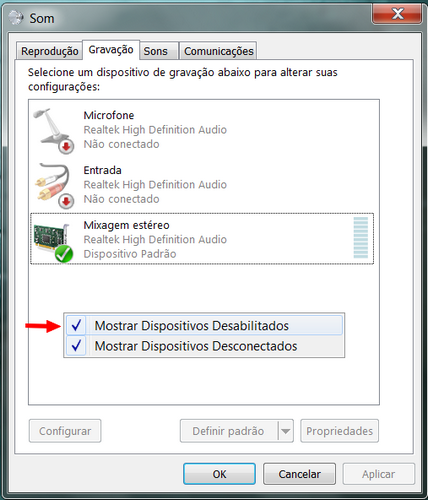Switch to the Gravação tab
The image size is (428, 500).
point(111,50)
